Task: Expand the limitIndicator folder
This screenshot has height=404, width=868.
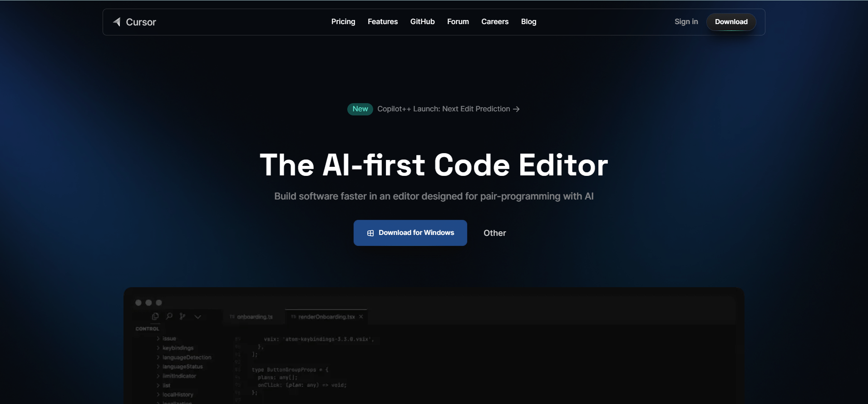Action: (x=177, y=376)
